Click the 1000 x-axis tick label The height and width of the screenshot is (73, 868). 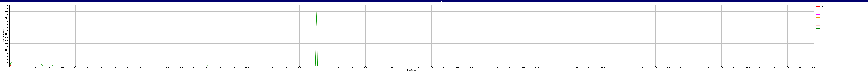141,68
